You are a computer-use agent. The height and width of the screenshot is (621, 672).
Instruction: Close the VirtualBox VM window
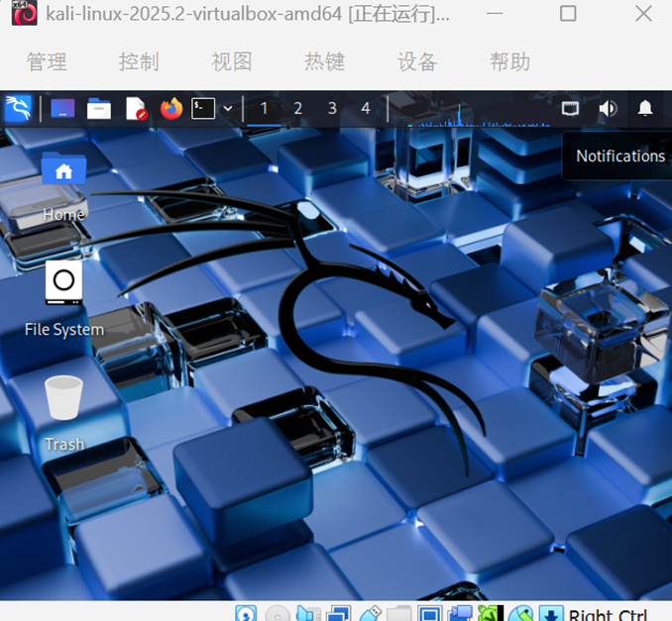point(643,14)
